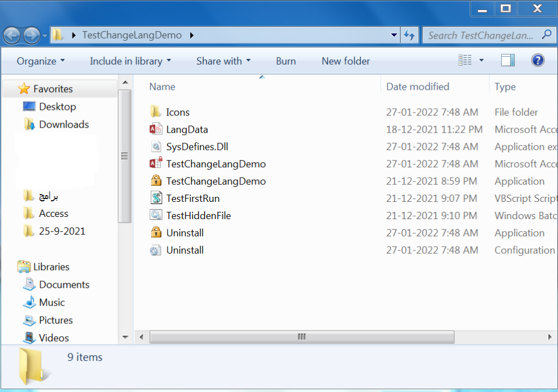Viewport: 558px width, 392px height.
Task: Select Documents under Libraries
Action: click(x=64, y=284)
